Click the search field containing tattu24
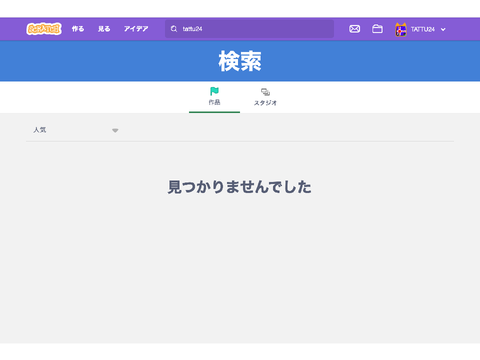Screen dimensions: 480x360 tap(249, 29)
